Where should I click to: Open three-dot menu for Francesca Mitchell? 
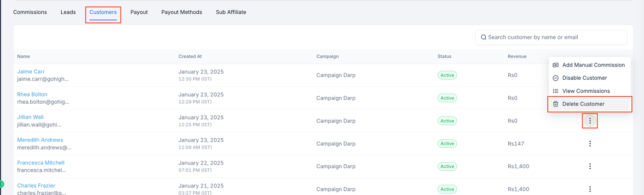[590, 166]
